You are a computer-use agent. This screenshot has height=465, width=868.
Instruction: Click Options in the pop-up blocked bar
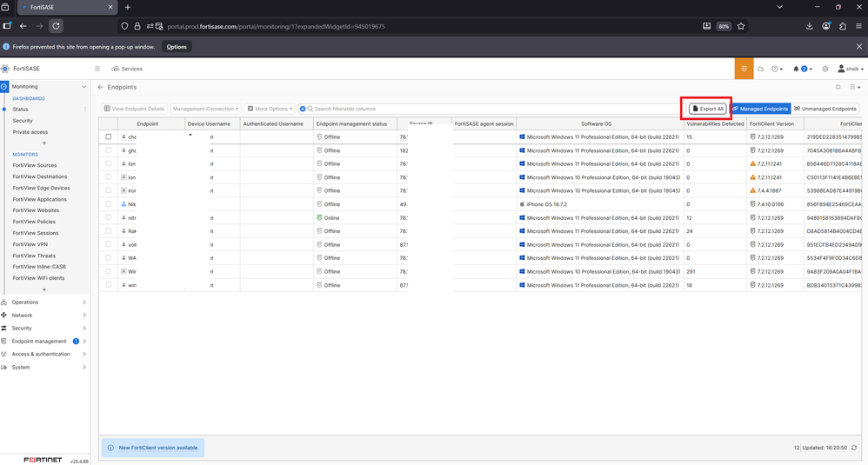(x=177, y=47)
